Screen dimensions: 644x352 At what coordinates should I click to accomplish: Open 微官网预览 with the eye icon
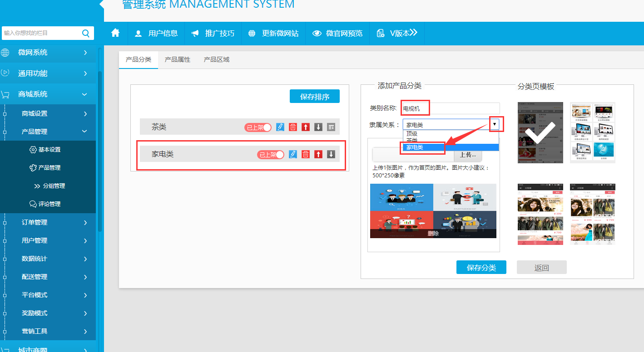point(317,34)
